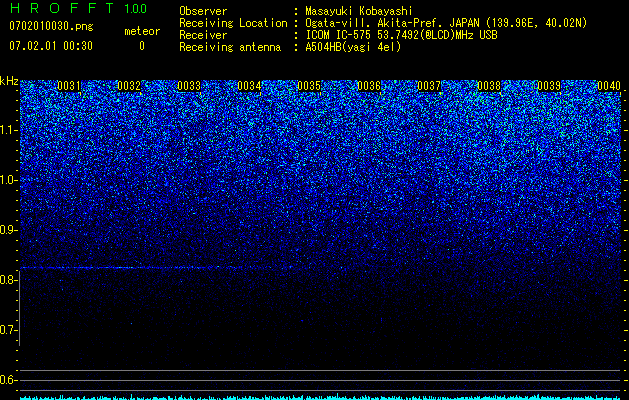Click the 0034 time marker

coord(249,86)
